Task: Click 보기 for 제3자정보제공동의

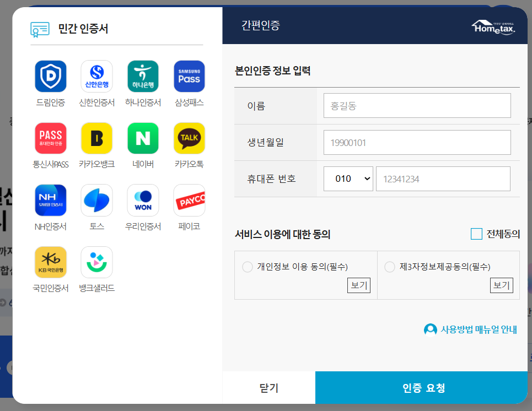Action: [502, 285]
